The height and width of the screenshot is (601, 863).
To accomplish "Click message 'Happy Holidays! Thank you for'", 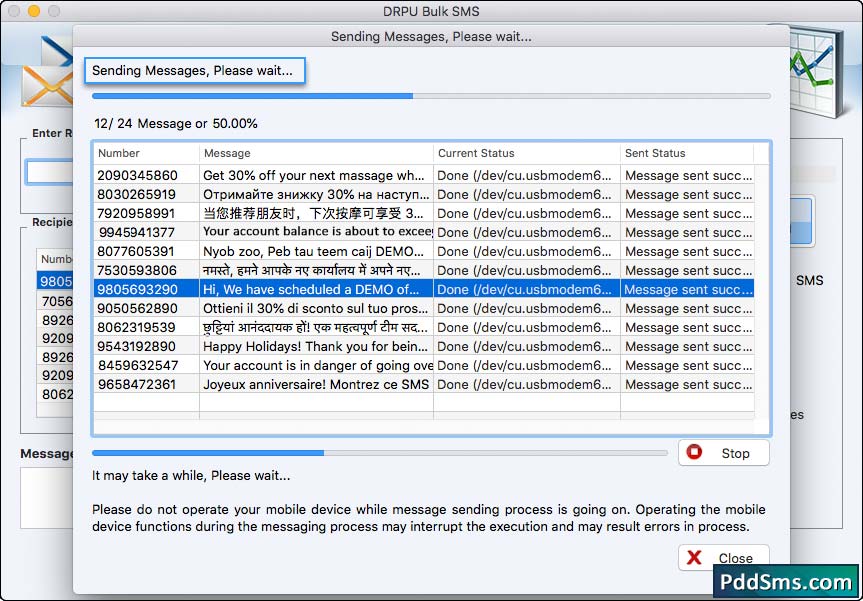I will (x=316, y=346).
